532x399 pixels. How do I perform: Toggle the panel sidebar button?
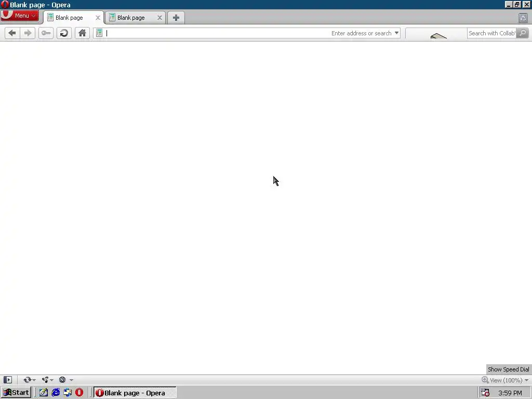tap(8, 380)
